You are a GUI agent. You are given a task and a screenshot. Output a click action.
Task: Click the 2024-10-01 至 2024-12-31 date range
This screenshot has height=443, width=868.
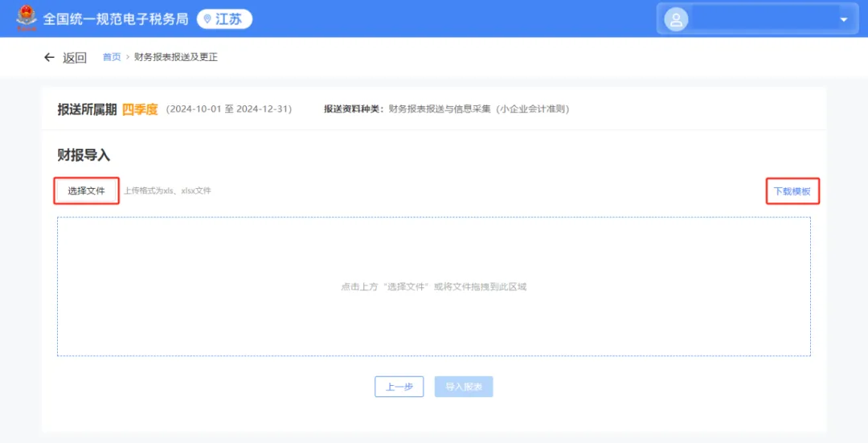pyautogui.click(x=229, y=109)
